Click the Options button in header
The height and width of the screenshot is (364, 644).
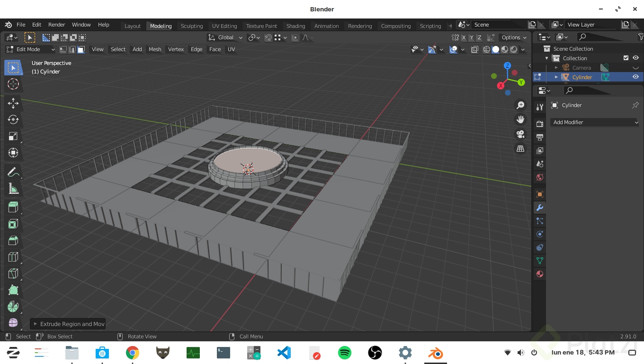pos(514,37)
